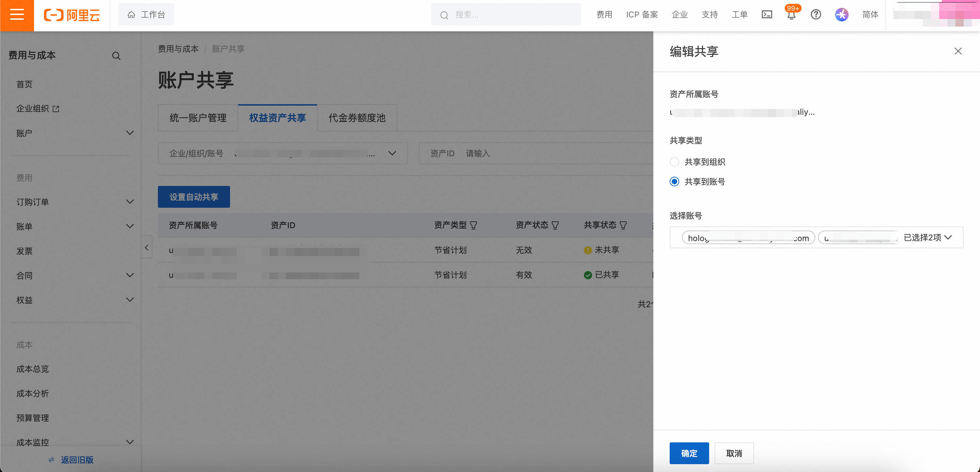Open 工单 in top navigation
Image resolution: width=980 pixels, height=472 pixels.
739,15
